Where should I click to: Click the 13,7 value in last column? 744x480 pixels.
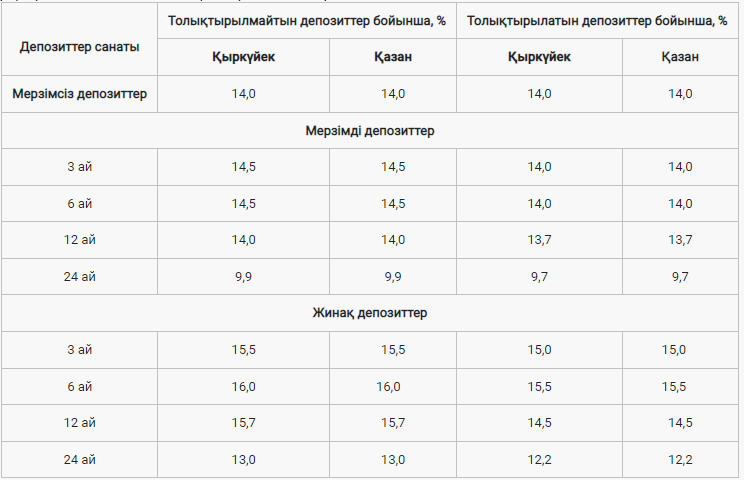(680, 240)
